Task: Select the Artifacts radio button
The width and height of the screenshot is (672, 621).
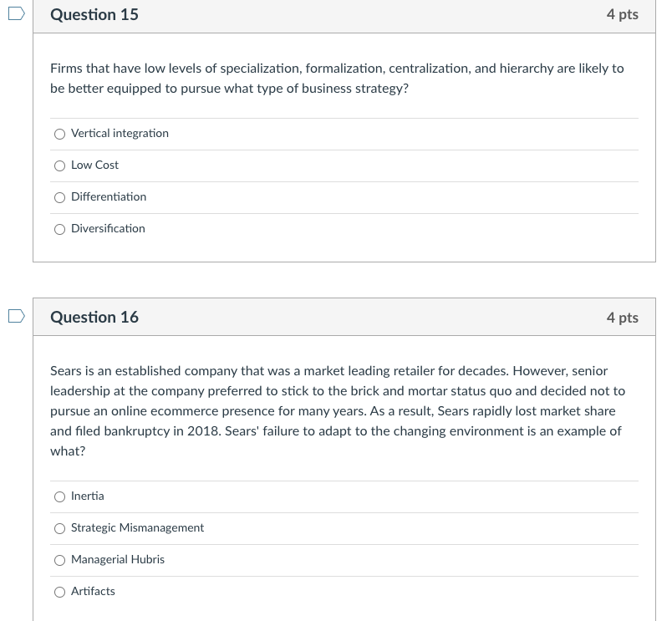Action: (59, 592)
